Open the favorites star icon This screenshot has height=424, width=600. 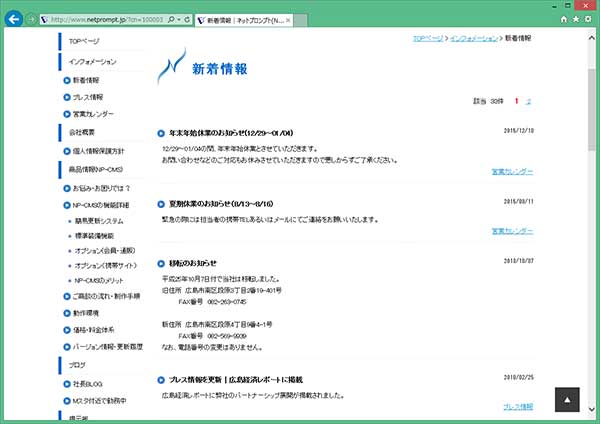[x=576, y=19]
